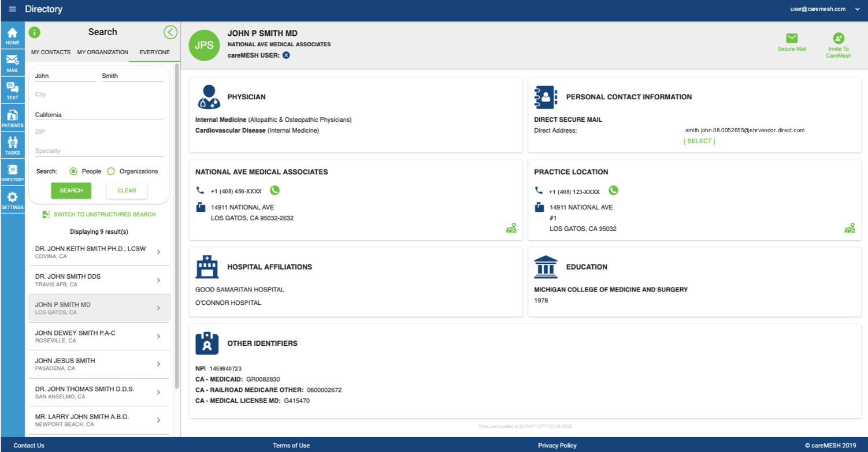Click the green info icon beside Search
This screenshot has height=452, width=868.
tap(34, 32)
